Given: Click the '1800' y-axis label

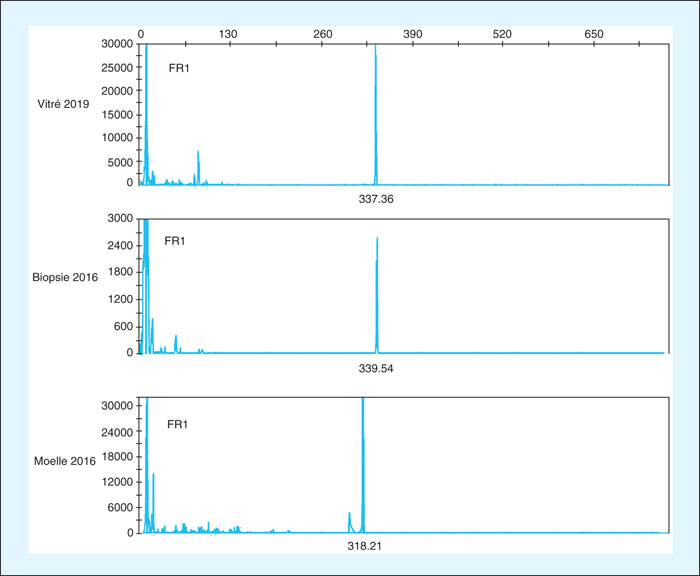Looking at the screenshot, I should [x=120, y=271].
